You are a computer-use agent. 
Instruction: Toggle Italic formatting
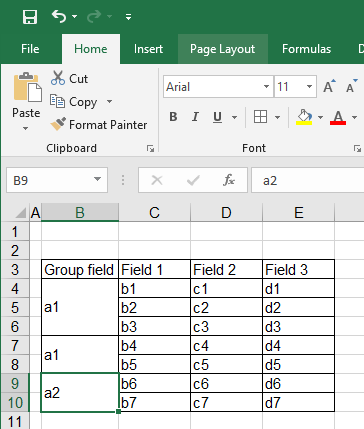click(195, 117)
